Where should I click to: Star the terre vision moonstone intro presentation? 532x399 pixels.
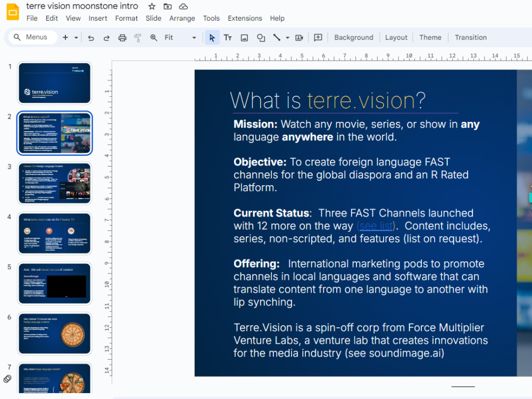(x=152, y=6)
